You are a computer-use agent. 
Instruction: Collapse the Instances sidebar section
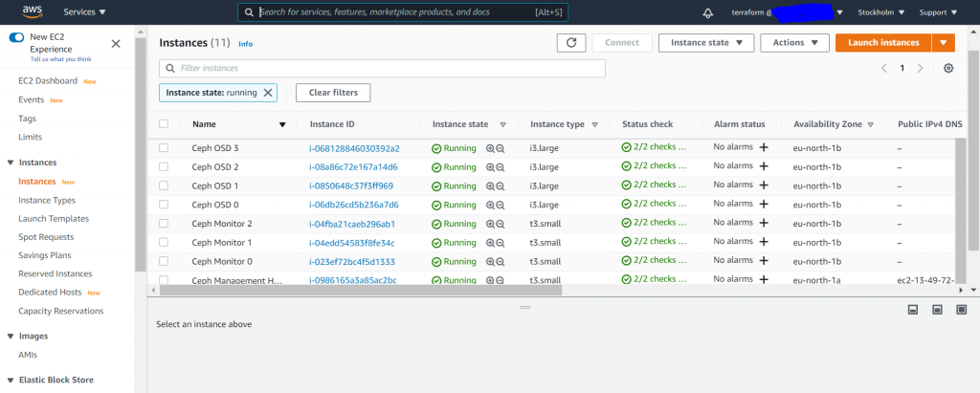(10, 163)
